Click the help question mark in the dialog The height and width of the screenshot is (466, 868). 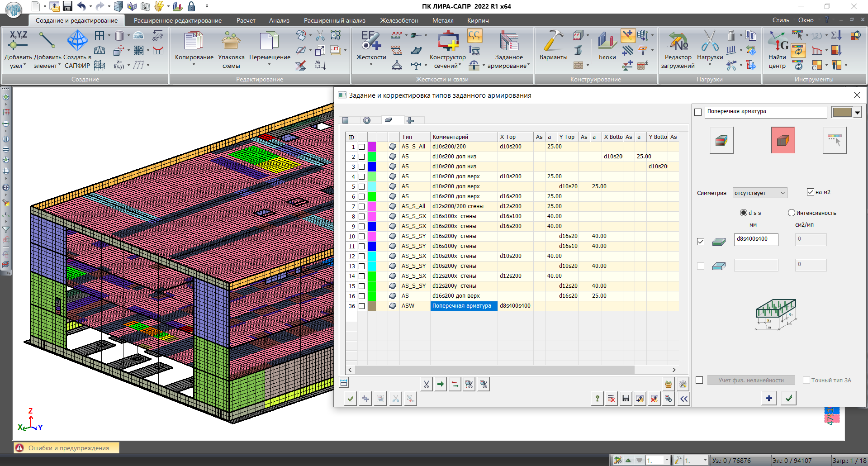(597, 399)
